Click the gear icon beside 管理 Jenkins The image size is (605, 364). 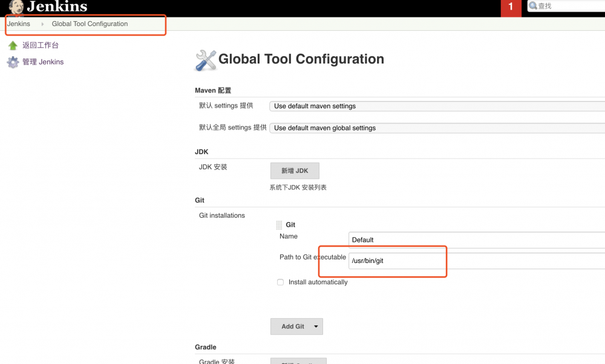coord(13,62)
